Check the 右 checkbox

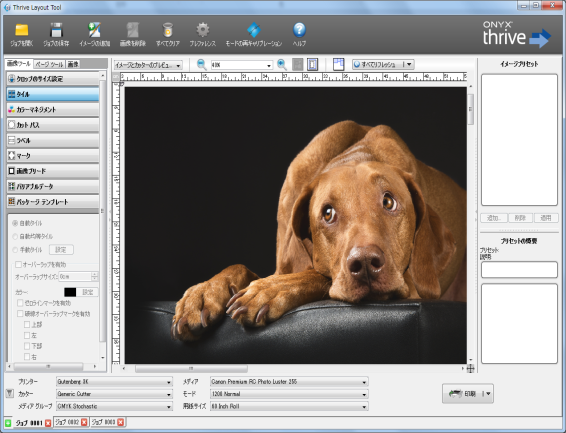point(27,357)
